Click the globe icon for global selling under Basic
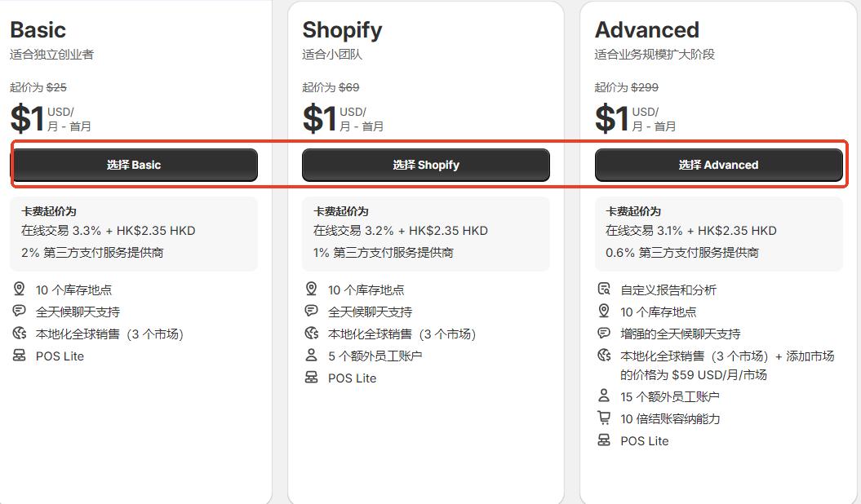Screen dimensions: 861x504 click(x=20, y=333)
